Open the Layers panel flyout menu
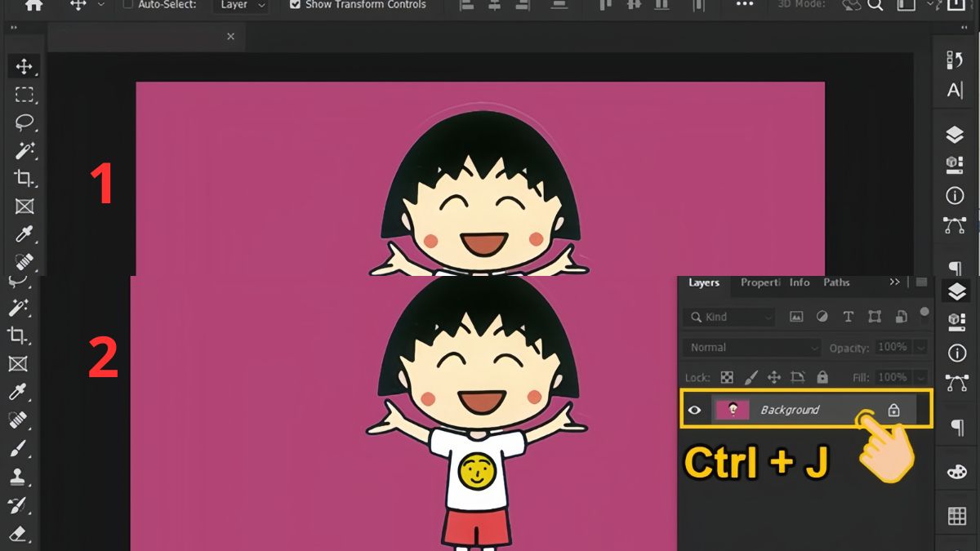The width and height of the screenshot is (980, 551). coord(922,282)
